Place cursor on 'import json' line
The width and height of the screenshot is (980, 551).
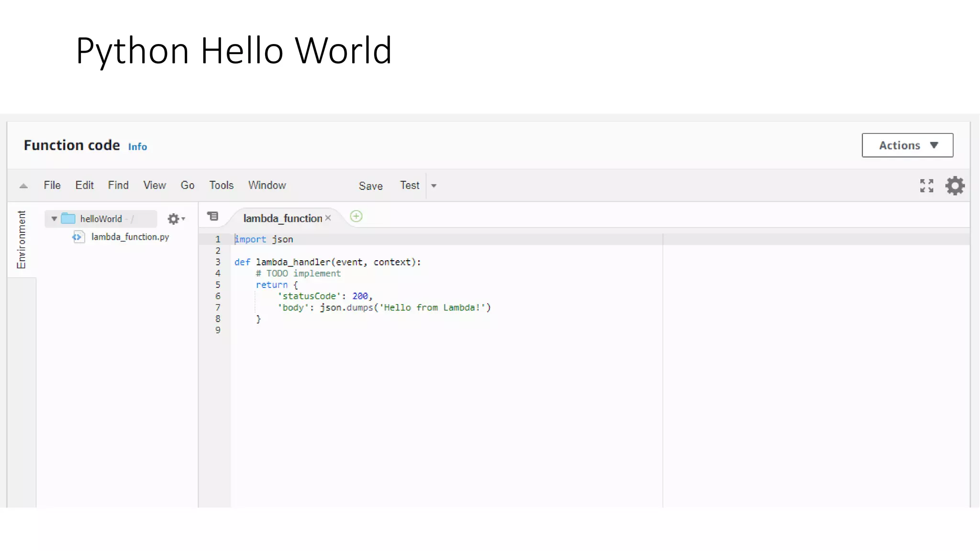[x=264, y=240]
